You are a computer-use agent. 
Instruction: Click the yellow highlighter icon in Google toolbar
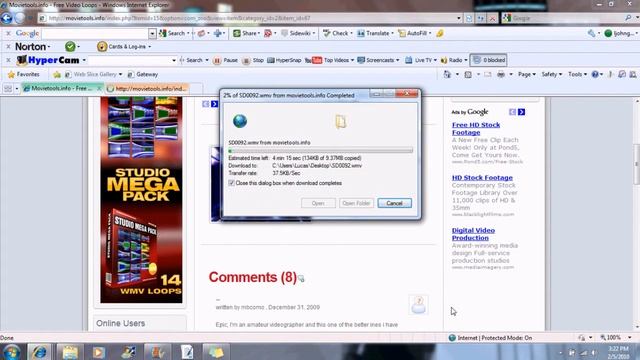tap(440, 33)
